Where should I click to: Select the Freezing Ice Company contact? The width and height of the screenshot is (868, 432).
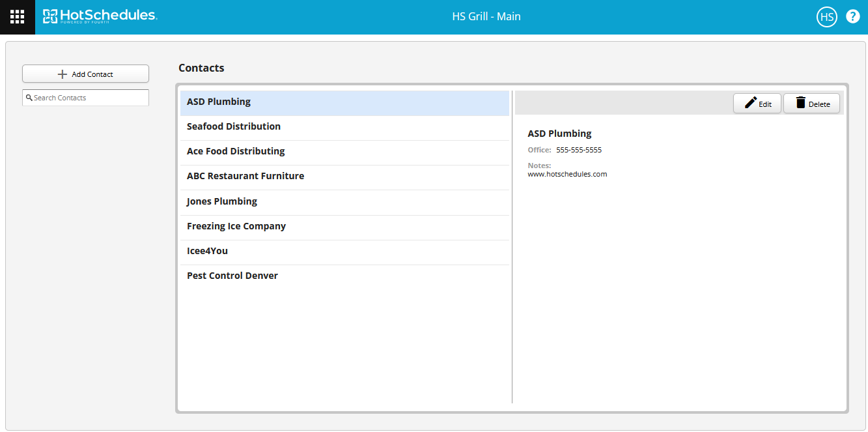tap(344, 227)
